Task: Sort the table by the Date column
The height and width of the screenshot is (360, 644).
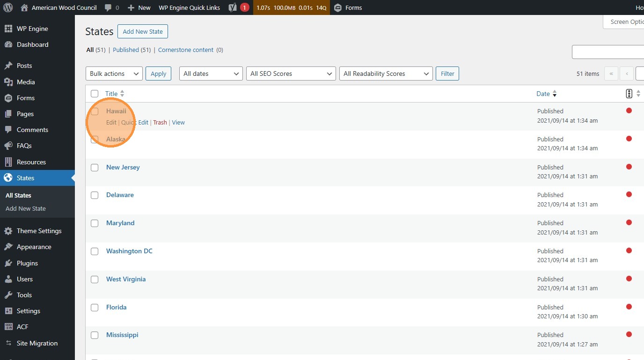Action: (x=547, y=94)
